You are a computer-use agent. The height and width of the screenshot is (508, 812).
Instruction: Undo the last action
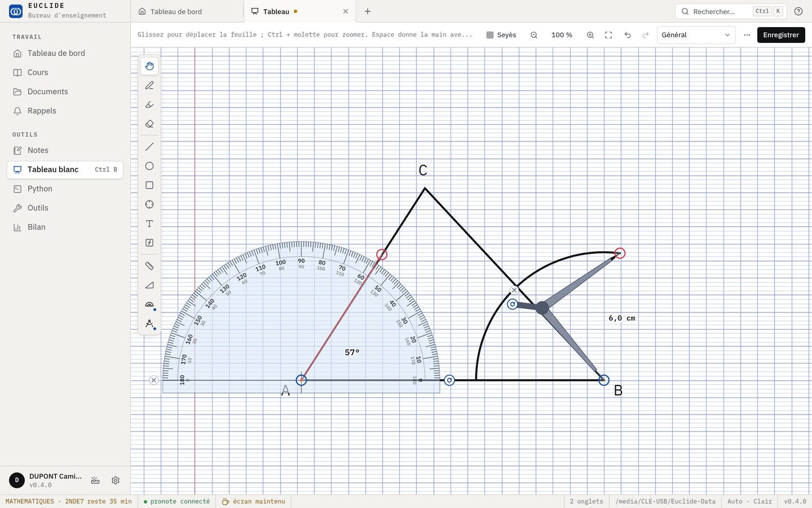(x=628, y=35)
